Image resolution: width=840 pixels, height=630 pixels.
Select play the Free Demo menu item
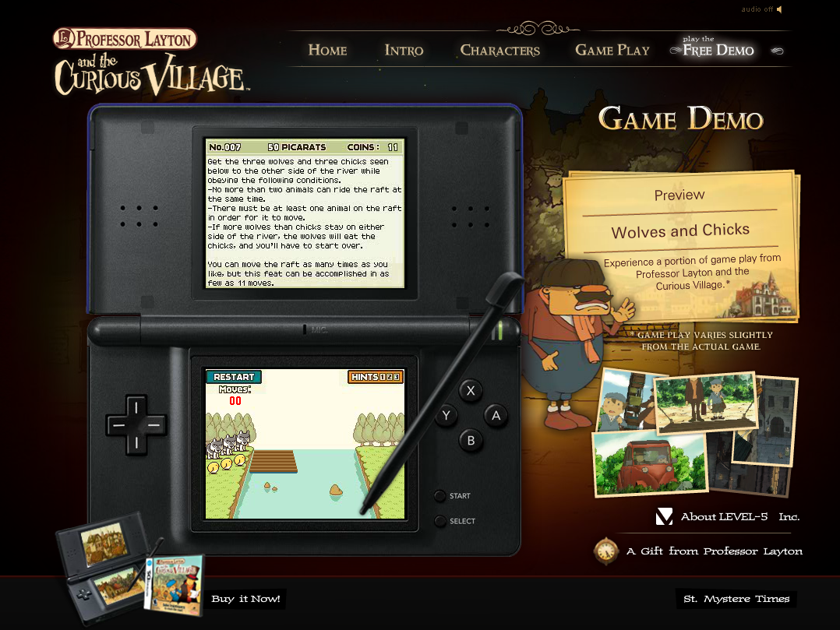[x=718, y=47]
